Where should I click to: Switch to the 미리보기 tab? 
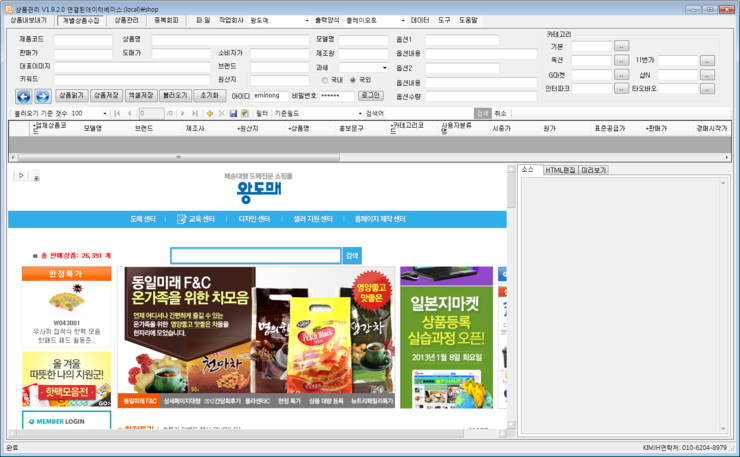[x=593, y=170]
